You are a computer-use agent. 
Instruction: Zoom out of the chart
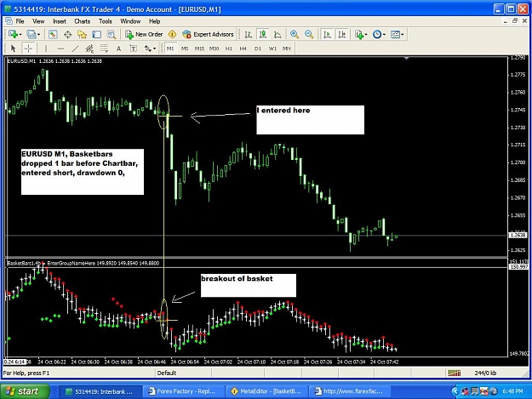tap(309, 34)
